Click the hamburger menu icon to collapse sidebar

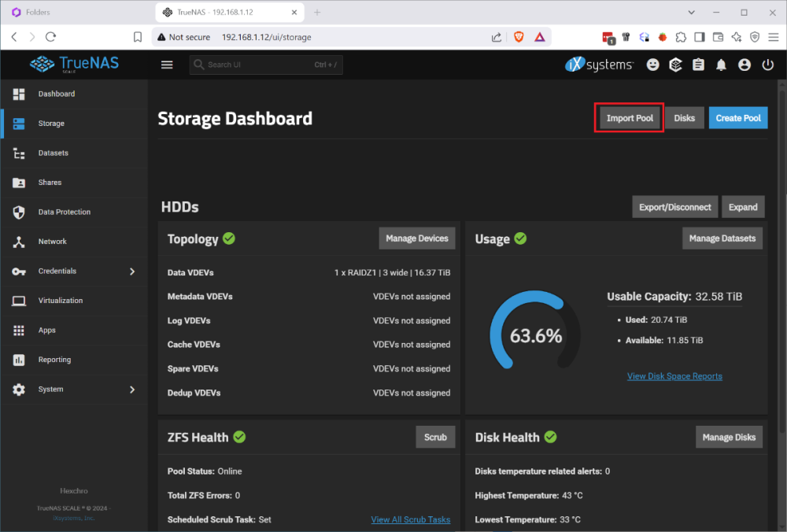point(167,65)
